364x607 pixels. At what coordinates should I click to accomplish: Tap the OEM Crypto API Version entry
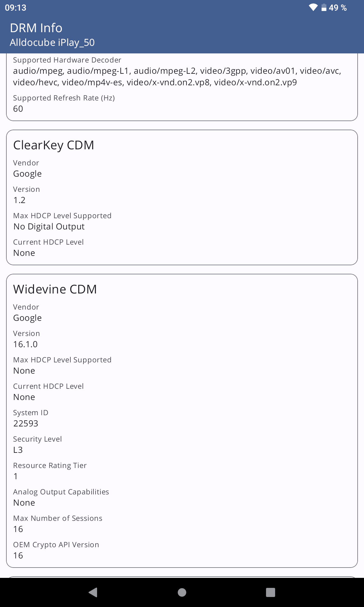click(56, 550)
